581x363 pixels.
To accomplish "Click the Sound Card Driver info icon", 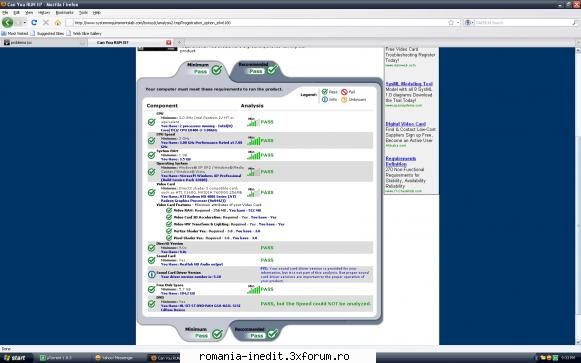I will [x=152, y=274].
